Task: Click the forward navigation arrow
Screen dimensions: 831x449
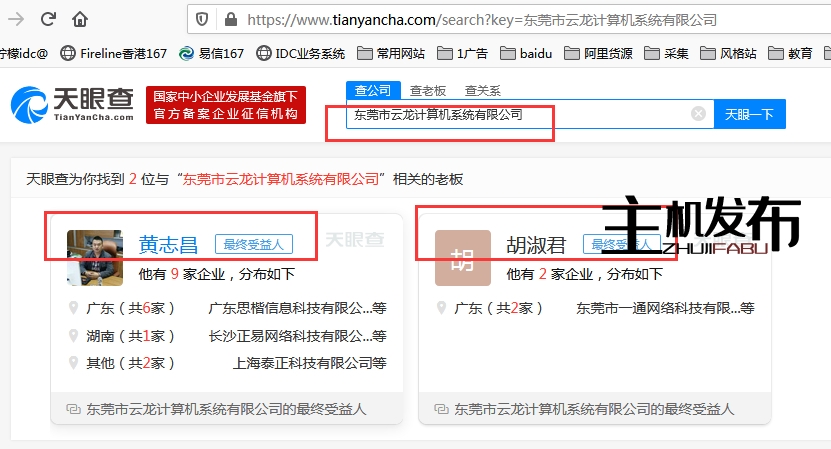Action: pos(46,20)
